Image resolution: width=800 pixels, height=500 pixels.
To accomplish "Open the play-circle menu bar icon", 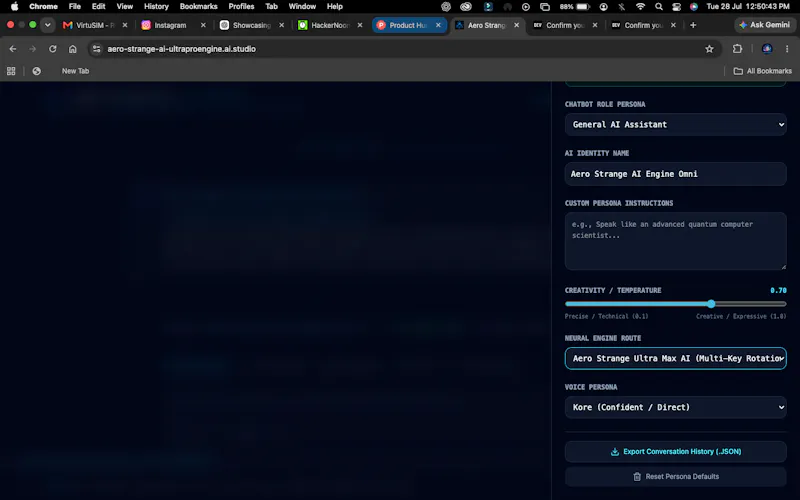I will coord(526,7).
